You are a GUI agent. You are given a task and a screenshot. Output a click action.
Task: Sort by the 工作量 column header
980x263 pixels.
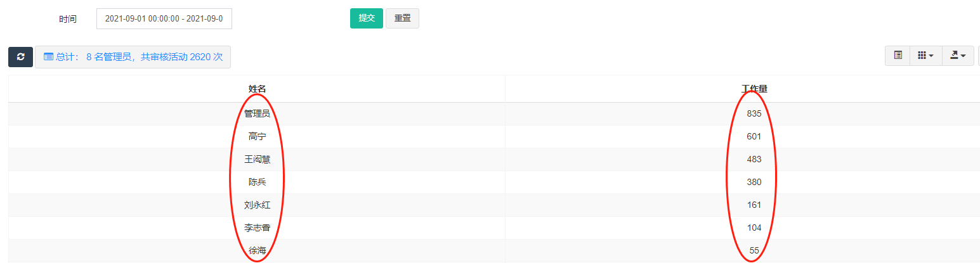[754, 89]
